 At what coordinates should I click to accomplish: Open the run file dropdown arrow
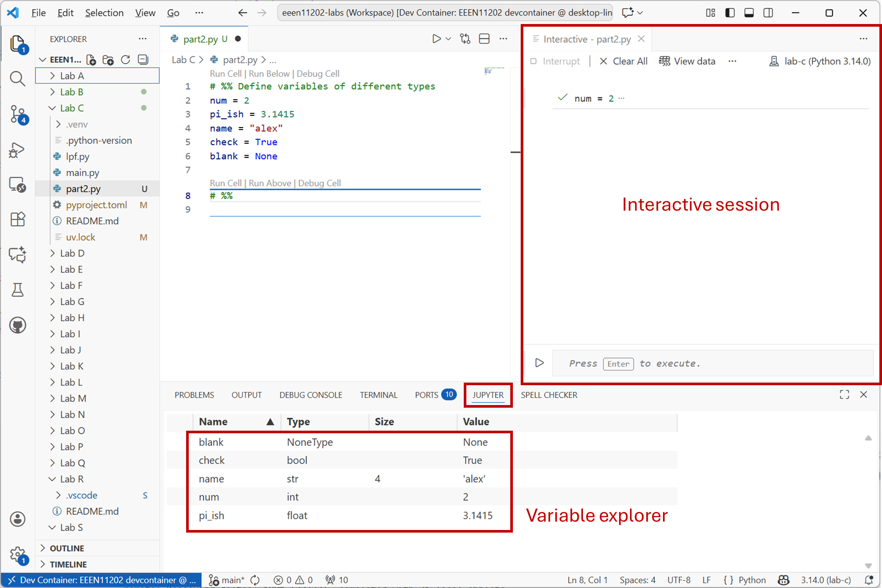coord(448,39)
